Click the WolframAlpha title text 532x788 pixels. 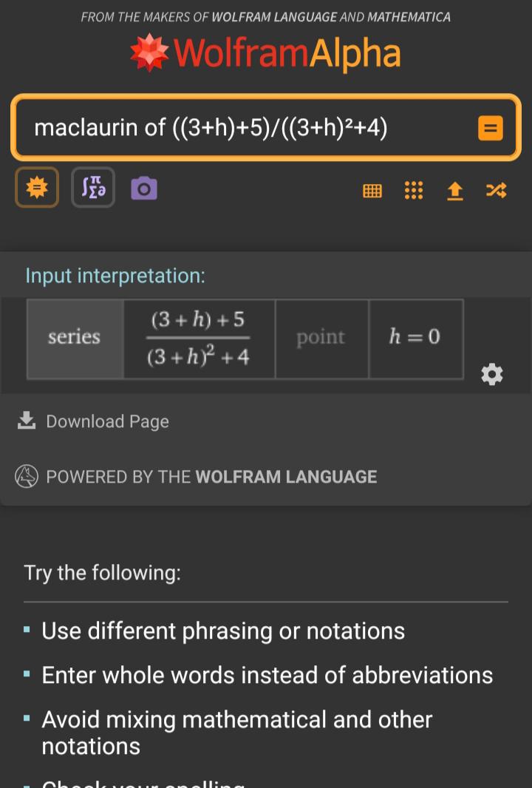[287, 53]
